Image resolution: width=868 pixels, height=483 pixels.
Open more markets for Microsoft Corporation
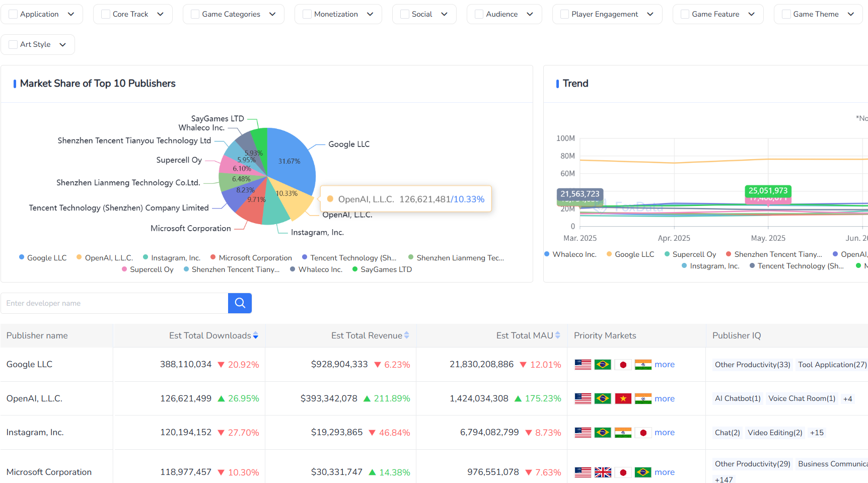click(x=665, y=472)
